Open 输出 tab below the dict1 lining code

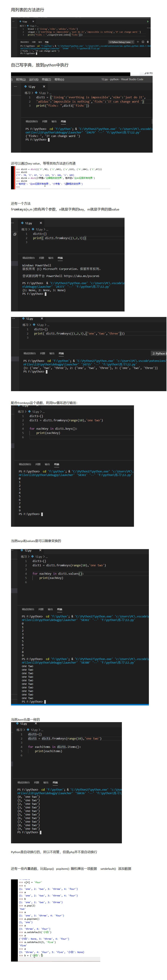54,121
